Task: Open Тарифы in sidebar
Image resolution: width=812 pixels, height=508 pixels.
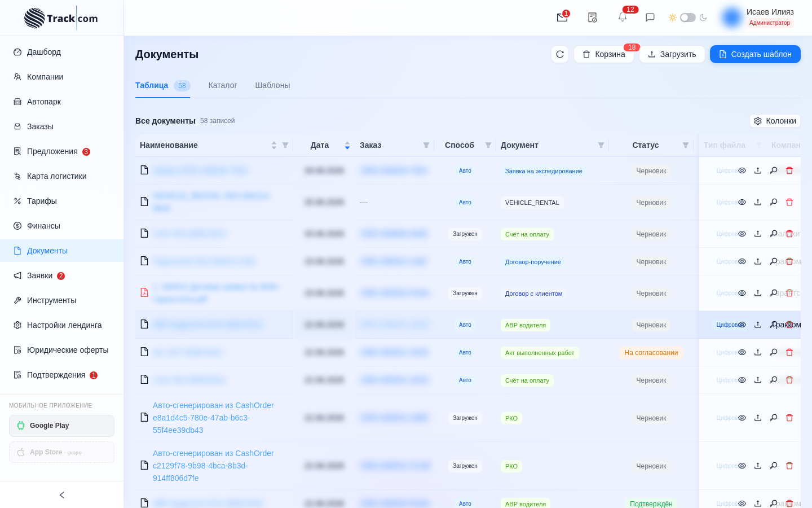Action: 62,201
